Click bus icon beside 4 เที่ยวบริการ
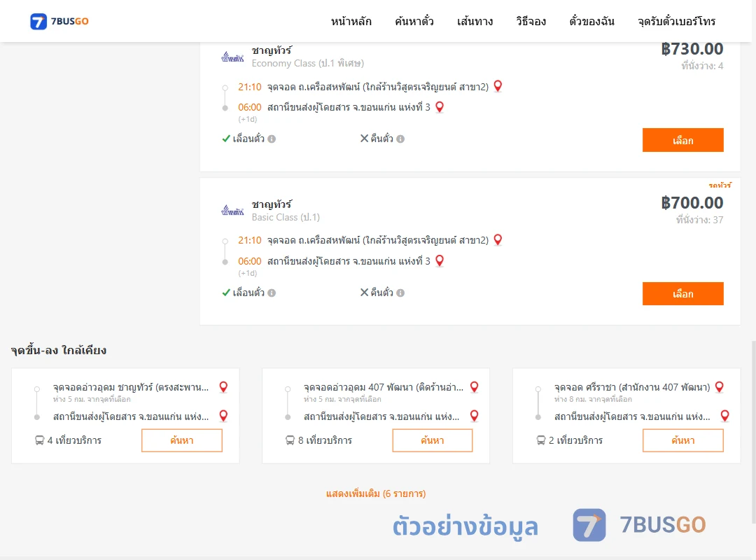The width and height of the screenshot is (756, 560). tap(39, 440)
